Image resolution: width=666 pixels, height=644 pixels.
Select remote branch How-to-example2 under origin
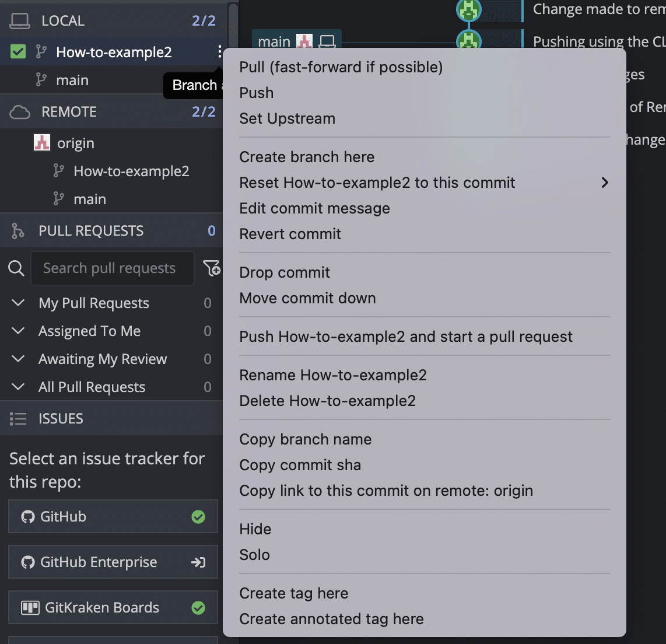pyautogui.click(x=111, y=171)
